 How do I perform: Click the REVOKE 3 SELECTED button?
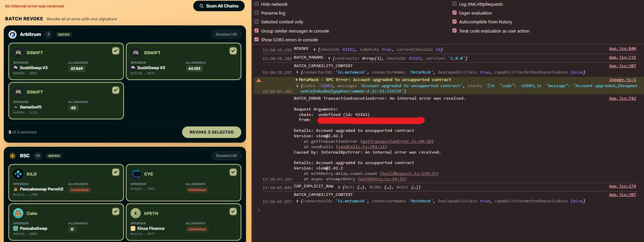click(x=211, y=132)
